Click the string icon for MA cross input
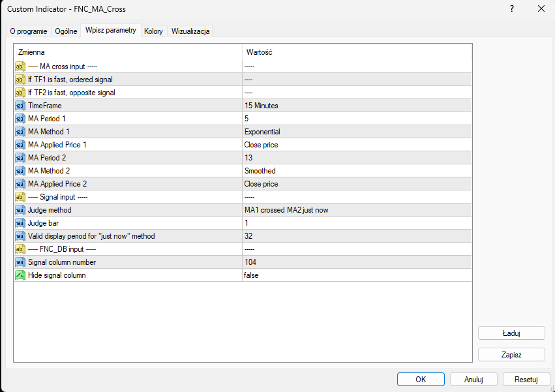The width and height of the screenshot is (555, 392). (x=20, y=67)
